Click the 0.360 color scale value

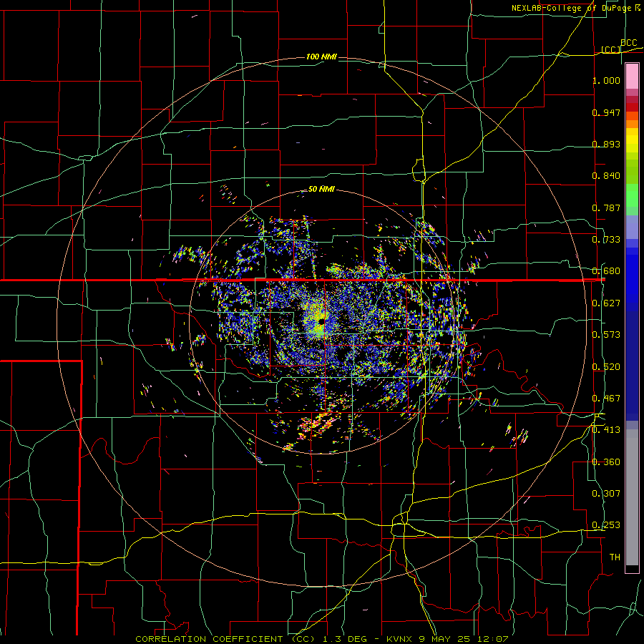[606, 462]
